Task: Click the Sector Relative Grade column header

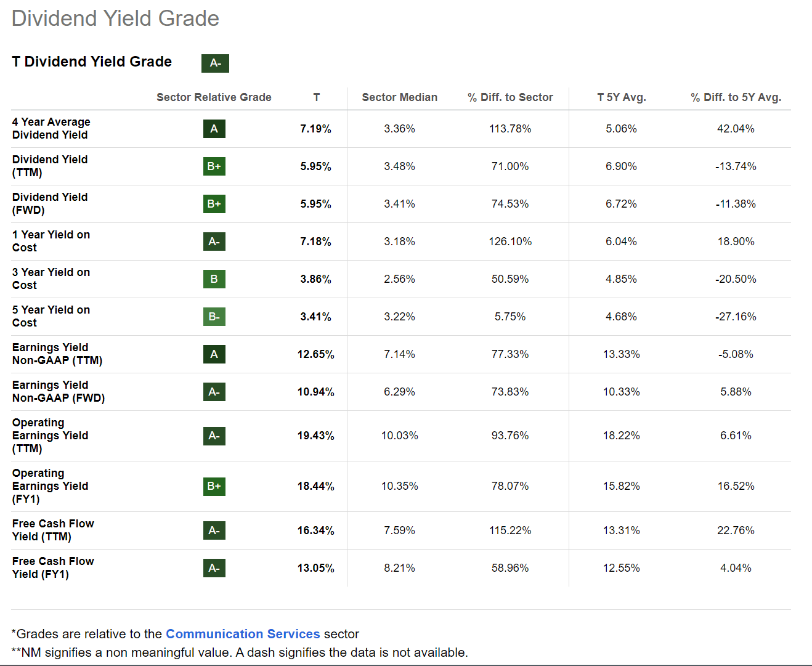Action: (x=214, y=97)
